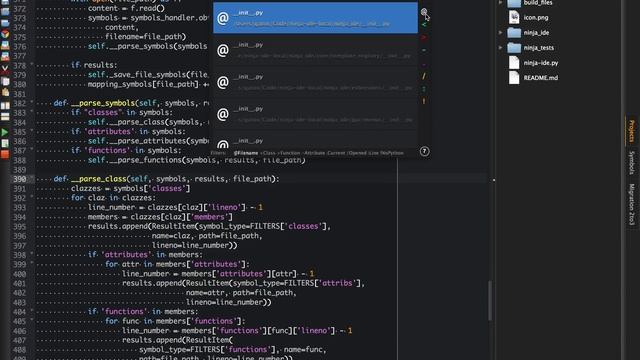Select the red '>' function filter icon
This screenshot has width=640, height=360.
click(x=424, y=38)
